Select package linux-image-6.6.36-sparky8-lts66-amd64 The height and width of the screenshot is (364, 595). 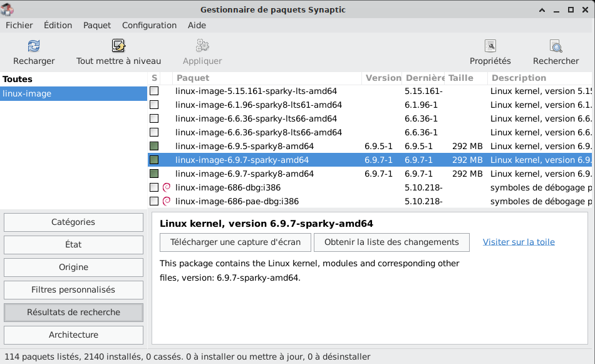click(x=259, y=132)
